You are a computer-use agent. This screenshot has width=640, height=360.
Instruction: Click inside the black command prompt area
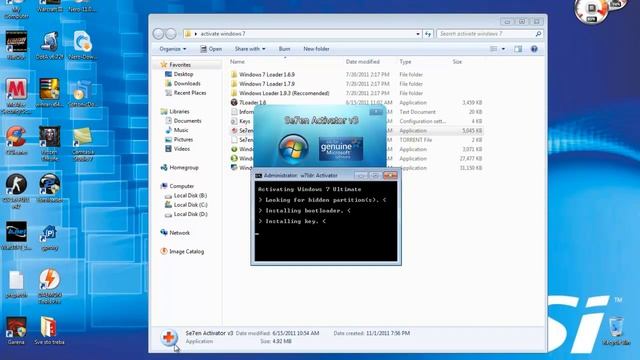pyautogui.click(x=326, y=221)
